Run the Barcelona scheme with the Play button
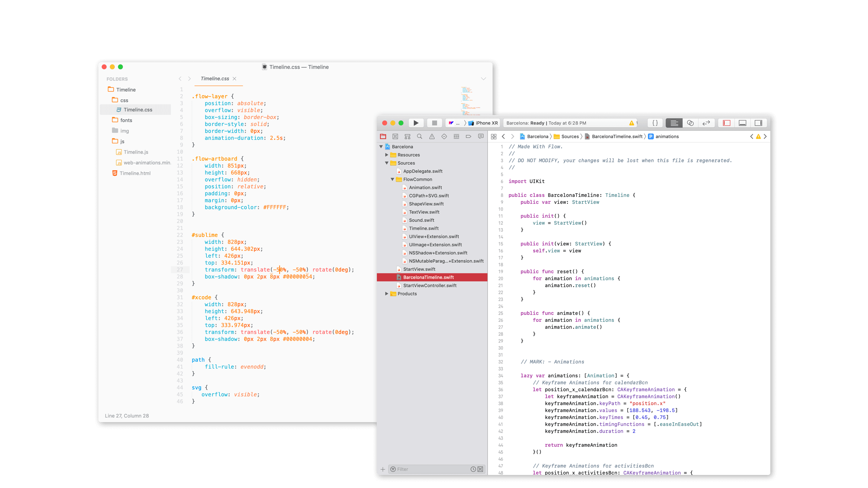 click(x=416, y=123)
